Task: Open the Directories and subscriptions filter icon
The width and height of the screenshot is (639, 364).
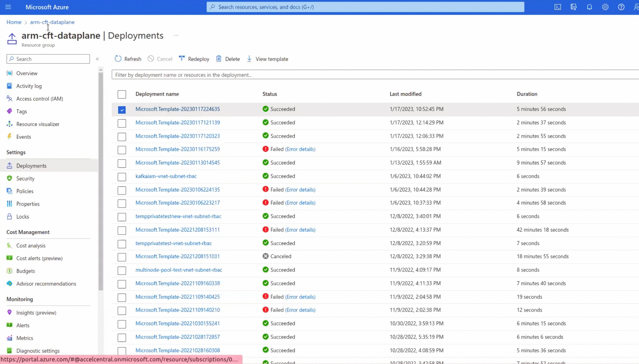Action: point(574,7)
